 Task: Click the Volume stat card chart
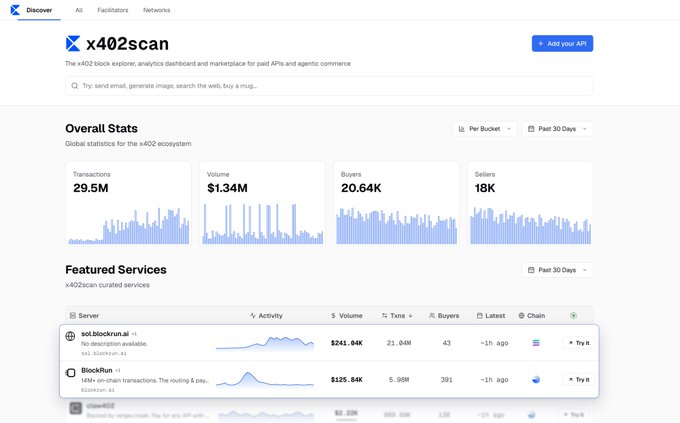[263, 224]
